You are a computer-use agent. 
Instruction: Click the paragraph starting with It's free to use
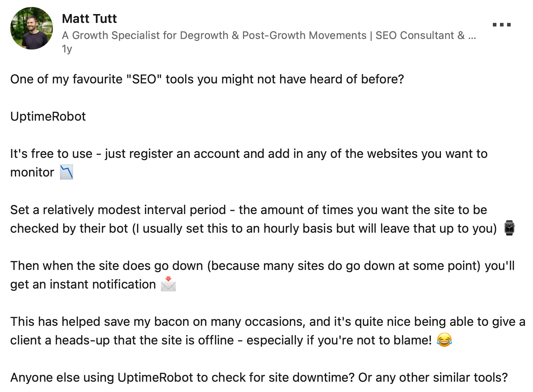click(x=249, y=163)
